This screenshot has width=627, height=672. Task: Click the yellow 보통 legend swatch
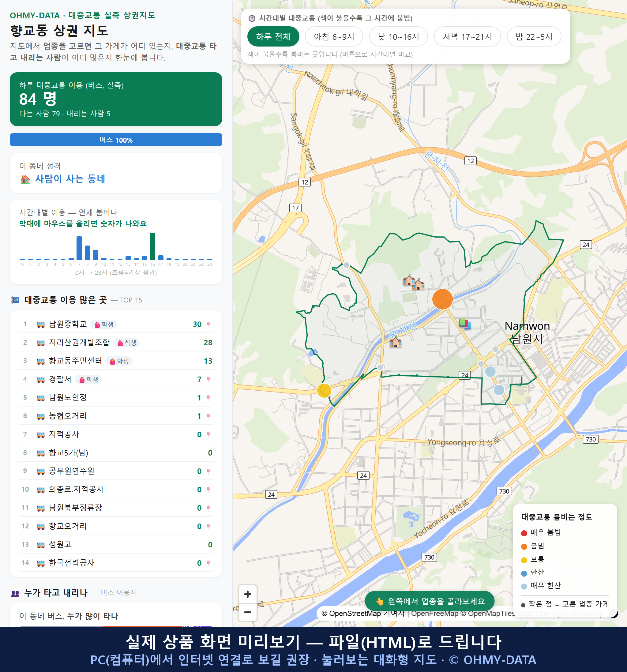click(x=524, y=560)
